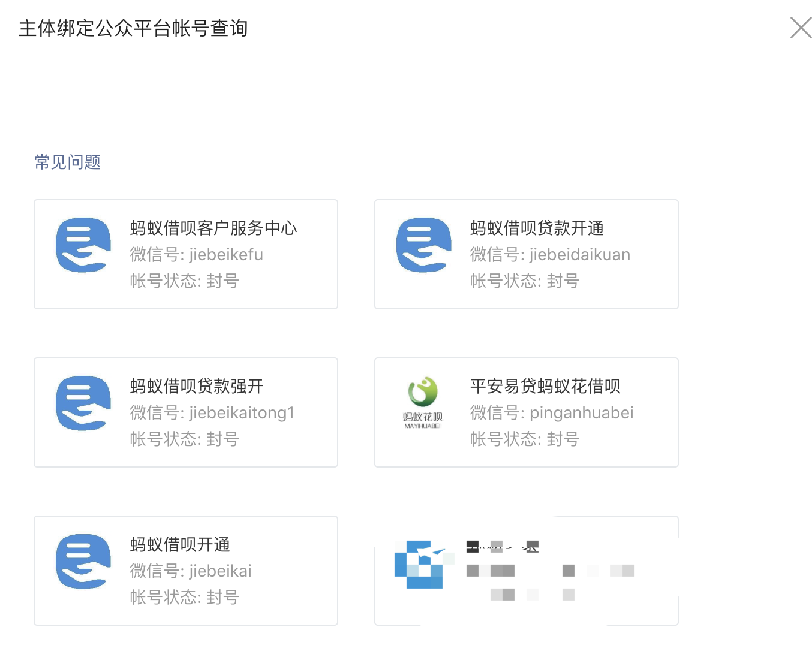Click the 蚂蚁借呗贷款强开 account avatar
Image resolution: width=812 pixels, height=657 pixels.
point(83,403)
